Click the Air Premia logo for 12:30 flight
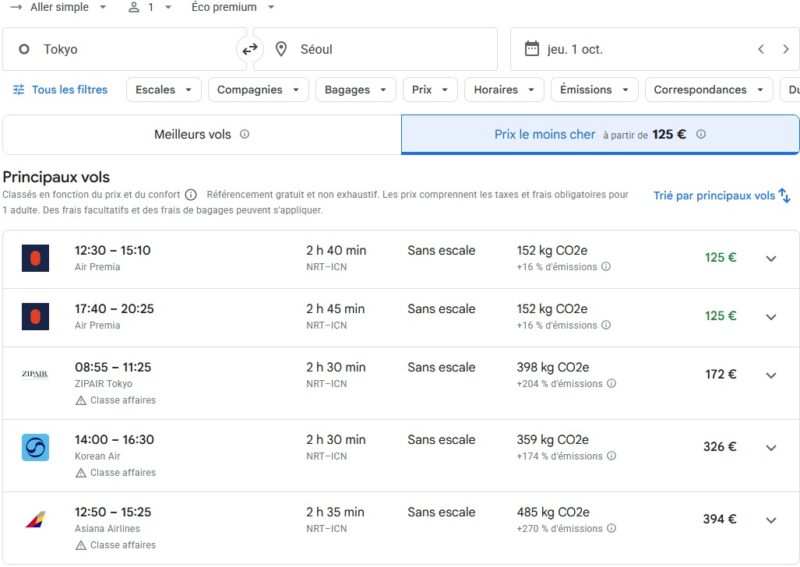The width and height of the screenshot is (800, 567). [x=35, y=258]
